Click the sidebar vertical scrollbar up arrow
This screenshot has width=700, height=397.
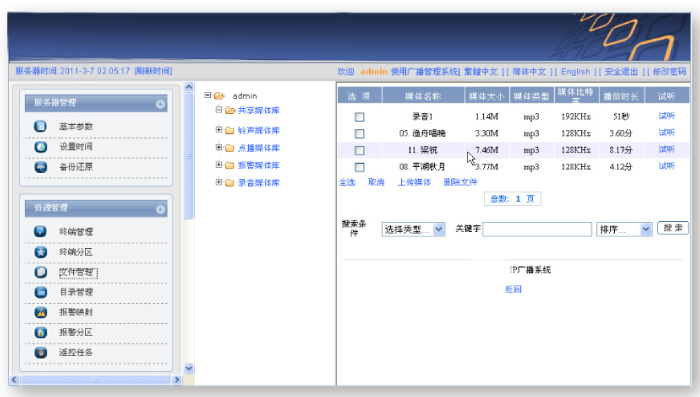(189, 87)
